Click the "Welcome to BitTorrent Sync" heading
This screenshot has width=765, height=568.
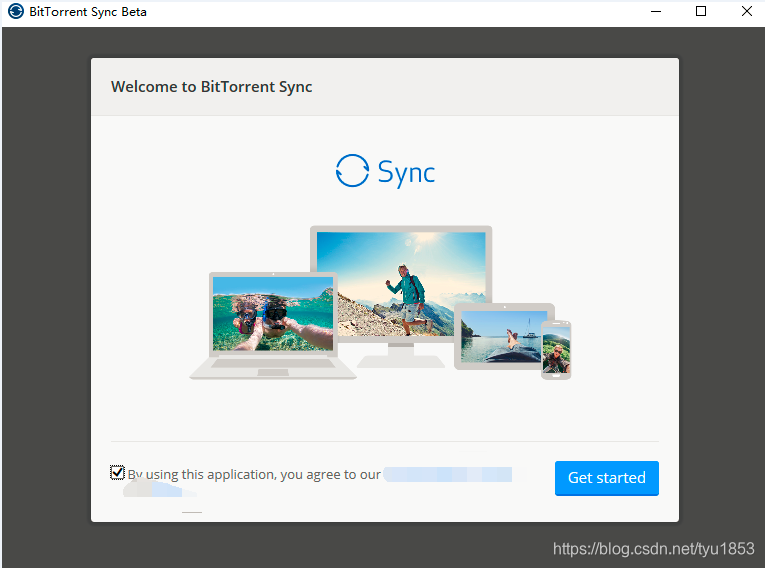tap(211, 87)
